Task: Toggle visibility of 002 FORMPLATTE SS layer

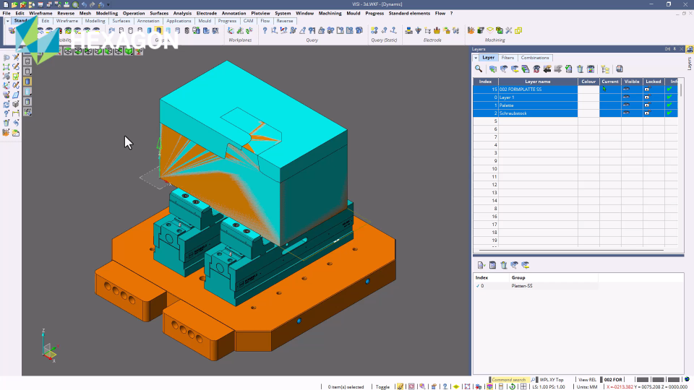Action: point(626,89)
